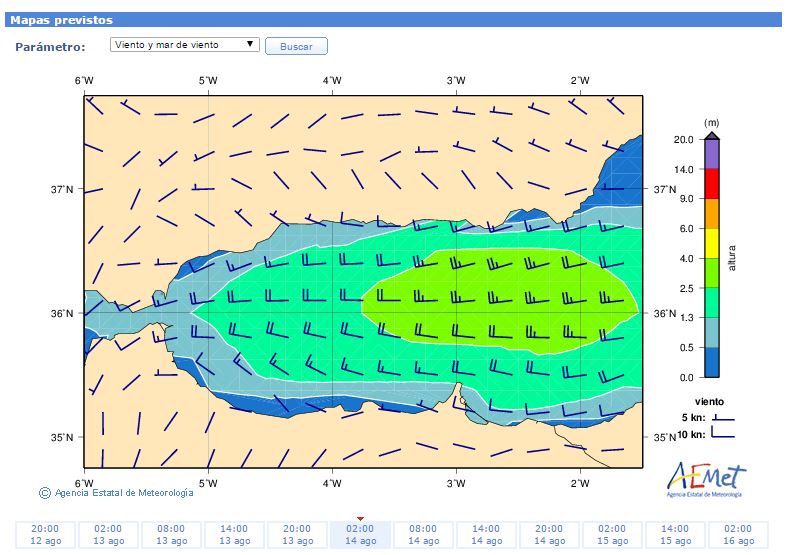Go to the 02:00 15 ago forecast

(612, 535)
